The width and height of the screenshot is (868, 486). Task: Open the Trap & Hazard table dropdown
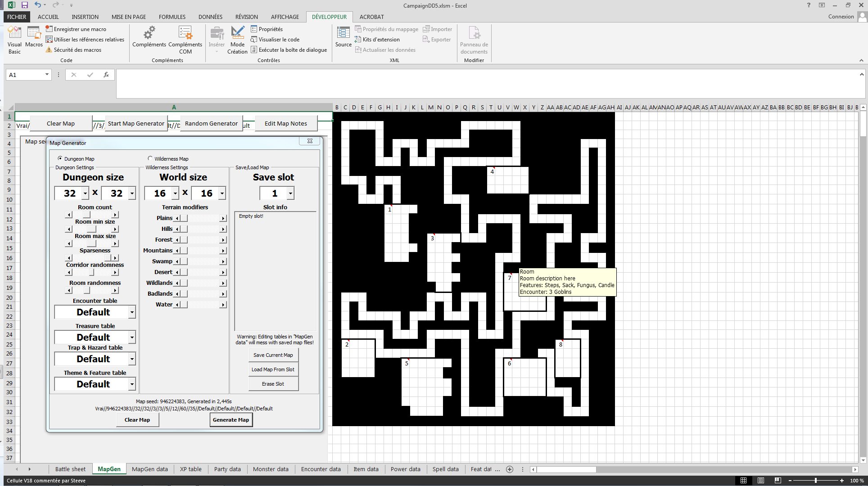(x=132, y=359)
